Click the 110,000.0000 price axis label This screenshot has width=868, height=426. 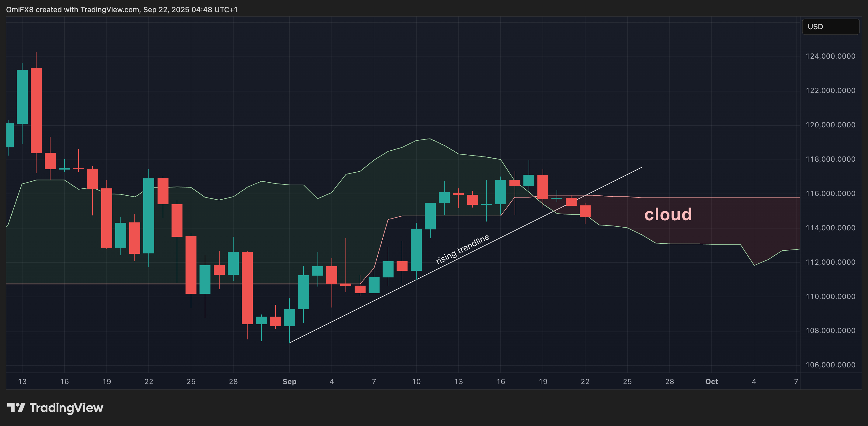pyautogui.click(x=830, y=297)
